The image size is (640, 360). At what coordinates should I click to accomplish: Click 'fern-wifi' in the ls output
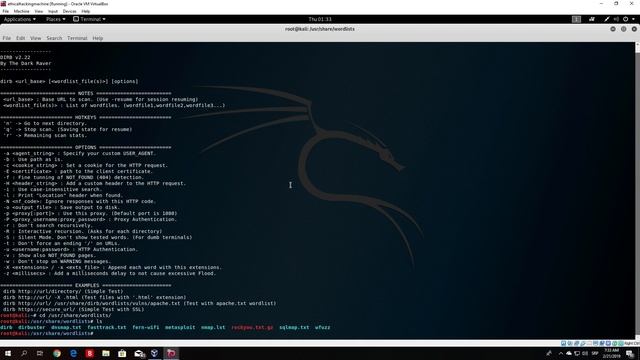click(x=146, y=327)
